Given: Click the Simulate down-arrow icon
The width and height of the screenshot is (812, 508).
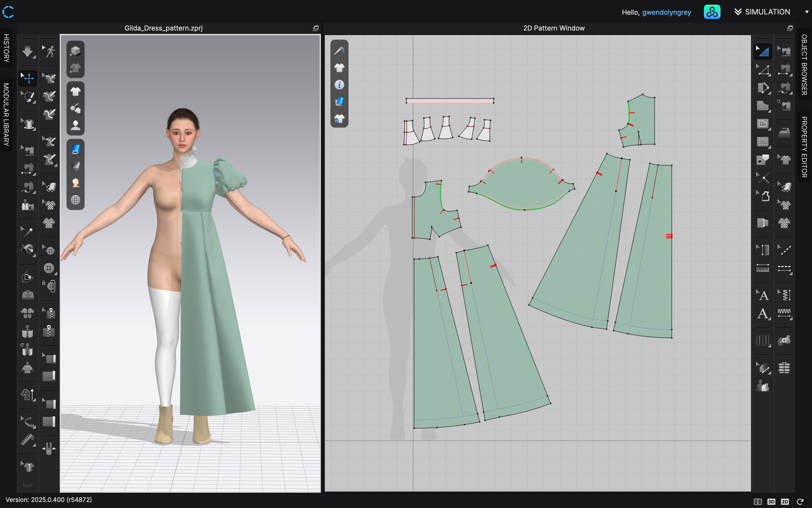Looking at the screenshot, I should pos(27,51).
